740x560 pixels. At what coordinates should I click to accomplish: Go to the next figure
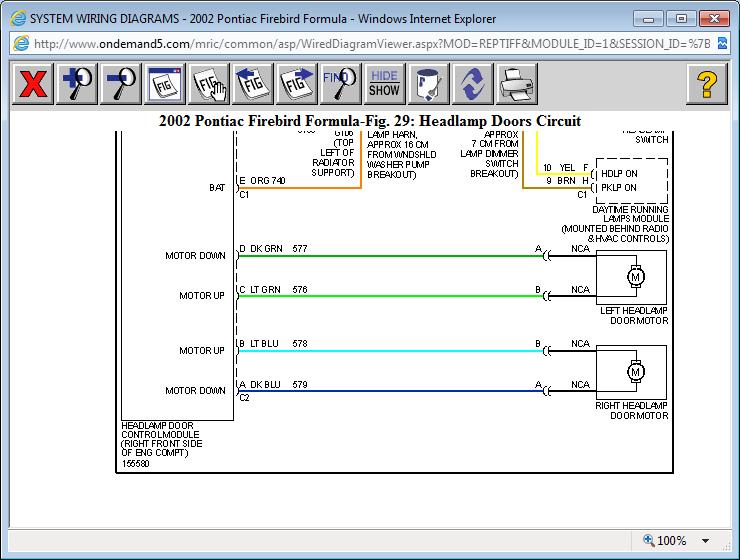pos(297,84)
